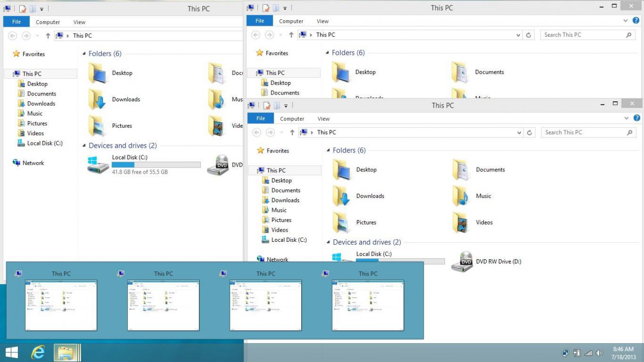
Task: Collapse Devices and drives (2) in the front window
Action: coord(327,243)
